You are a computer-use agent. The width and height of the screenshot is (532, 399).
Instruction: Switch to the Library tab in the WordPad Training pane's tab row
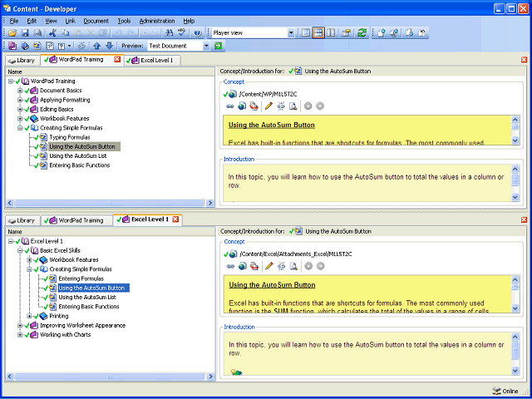pyautogui.click(x=22, y=61)
